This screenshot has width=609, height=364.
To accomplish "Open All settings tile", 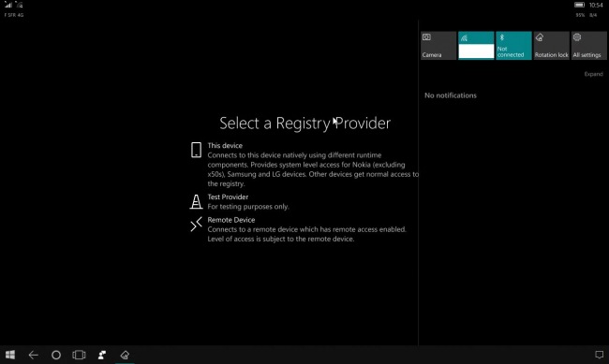I will (588, 46).
